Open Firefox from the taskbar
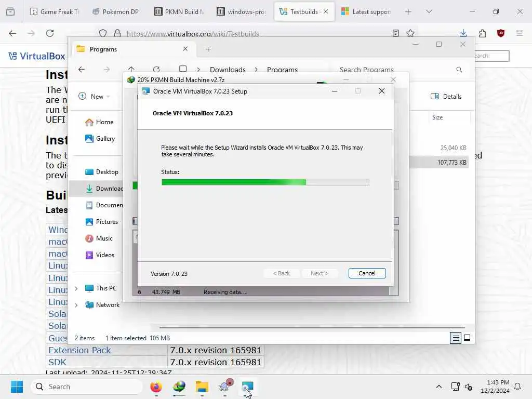Viewport: 532px width, 399px height. (x=156, y=387)
